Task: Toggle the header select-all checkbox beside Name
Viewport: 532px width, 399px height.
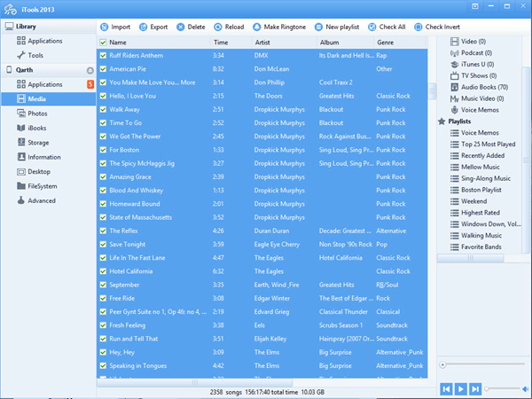Action: 103,43
